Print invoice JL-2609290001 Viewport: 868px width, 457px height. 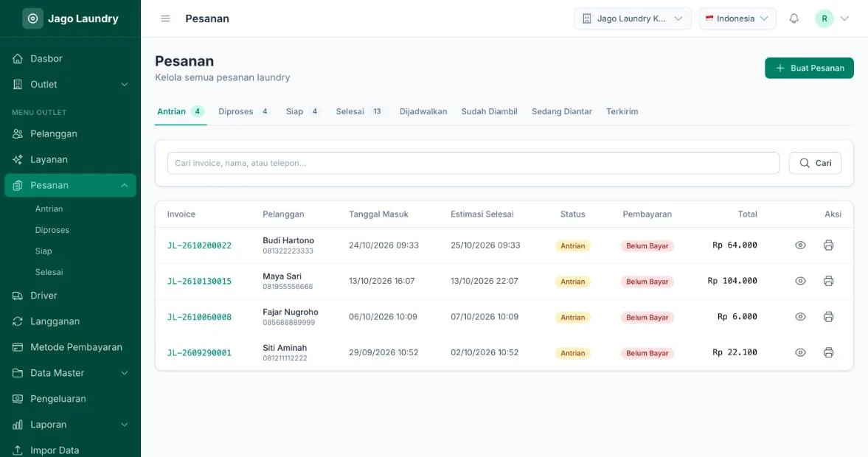828,352
